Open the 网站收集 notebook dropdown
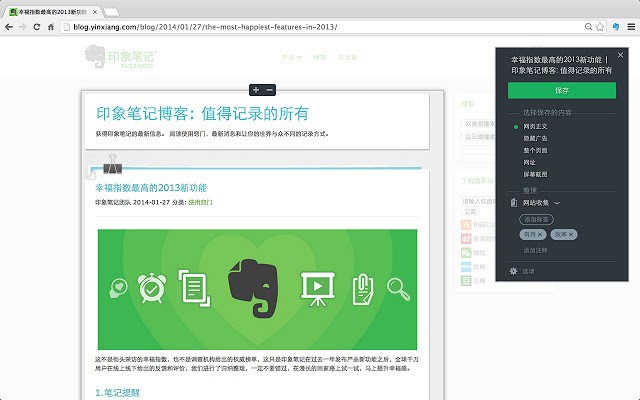Viewport: 640px width, 400px height. (542, 203)
